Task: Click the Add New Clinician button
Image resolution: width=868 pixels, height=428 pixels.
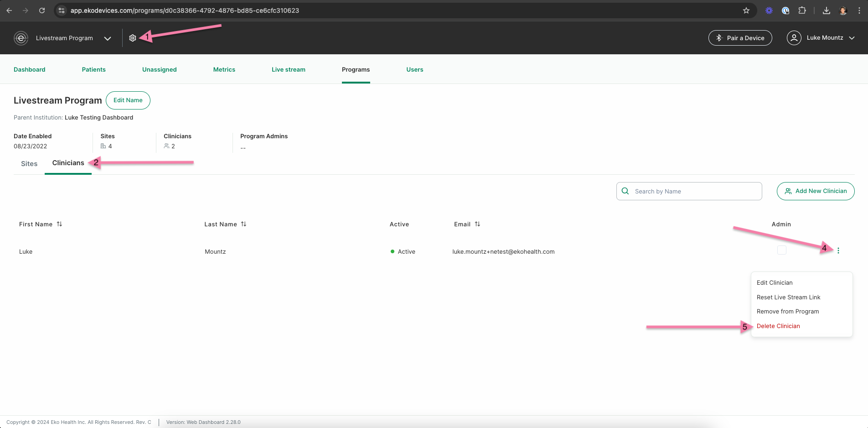Action: [x=816, y=191]
